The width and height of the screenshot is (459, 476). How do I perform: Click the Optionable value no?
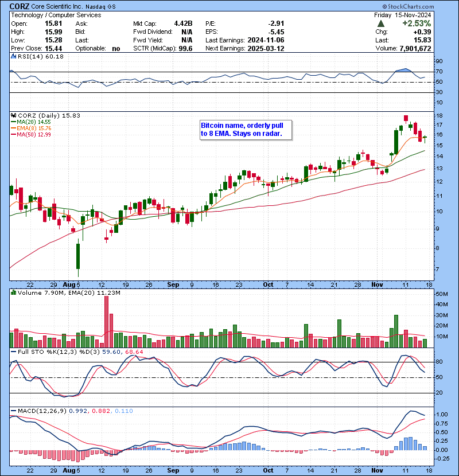pyautogui.click(x=116, y=49)
